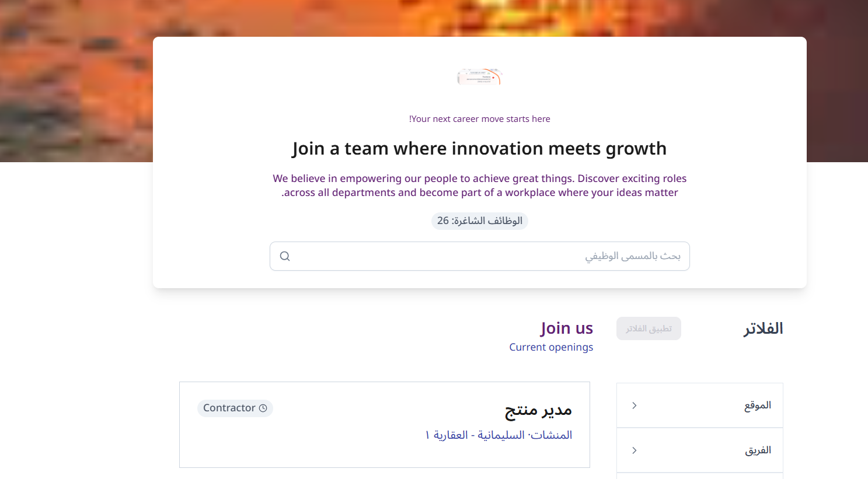Click the Join us section heading
This screenshot has width=868, height=479.
(566, 328)
